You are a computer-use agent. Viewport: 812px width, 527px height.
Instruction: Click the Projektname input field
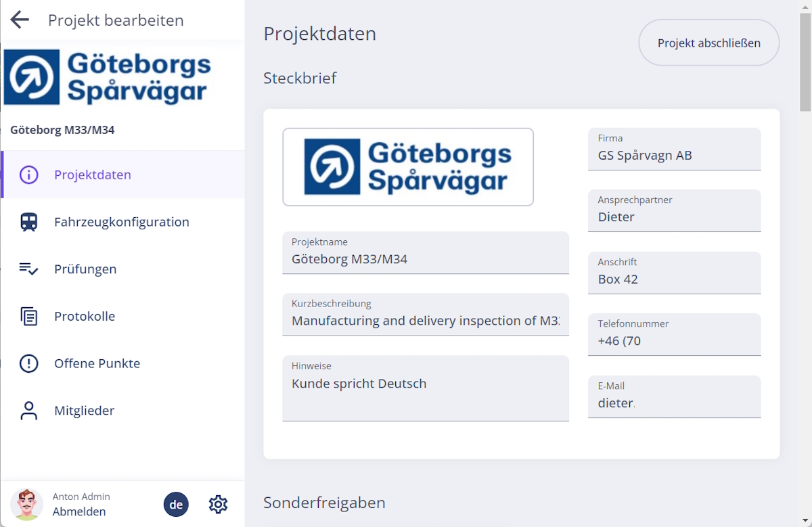pos(425,259)
